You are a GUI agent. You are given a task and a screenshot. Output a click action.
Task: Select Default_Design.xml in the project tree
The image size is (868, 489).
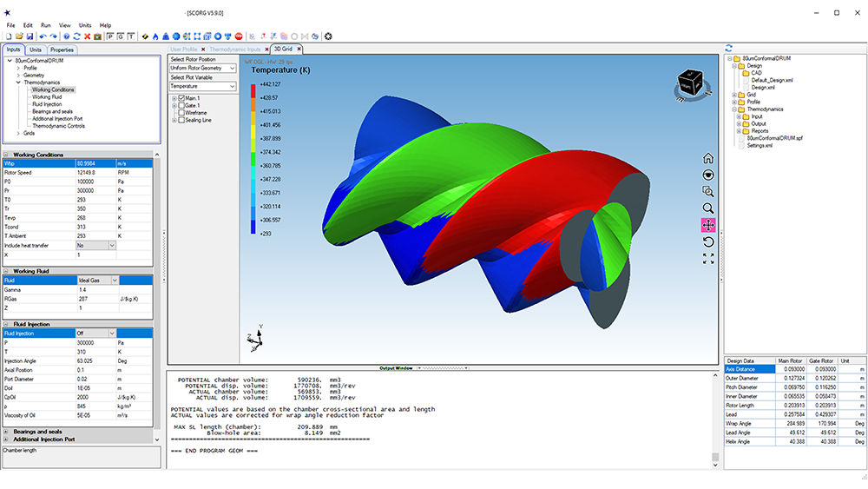click(772, 80)
